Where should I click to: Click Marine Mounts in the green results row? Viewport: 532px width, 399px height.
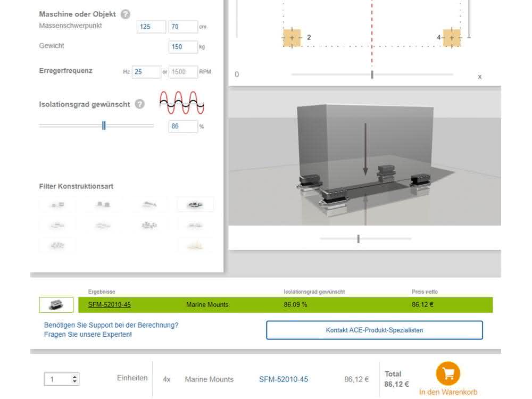(207, 305)
